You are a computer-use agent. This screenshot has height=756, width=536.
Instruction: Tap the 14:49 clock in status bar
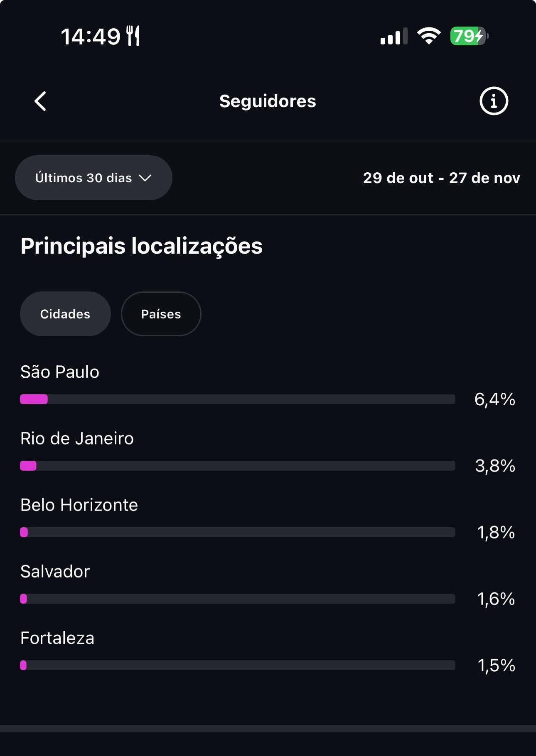[x=91, y=37]
